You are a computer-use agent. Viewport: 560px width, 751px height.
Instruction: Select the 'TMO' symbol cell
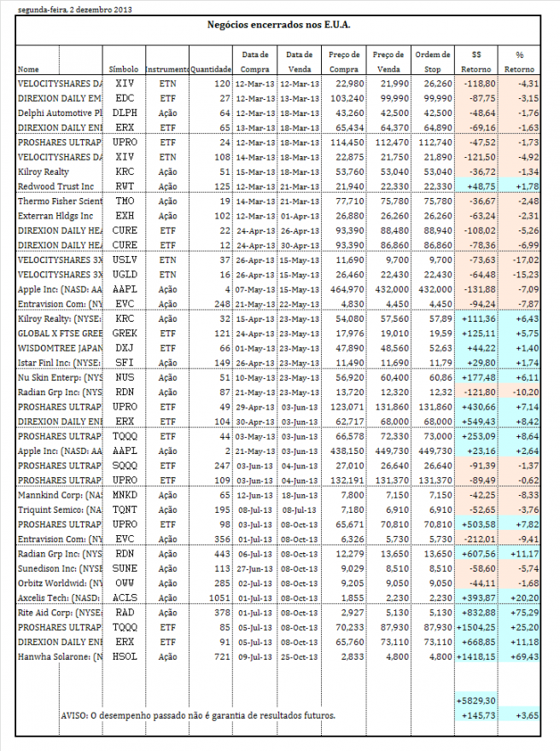(125, 201)
